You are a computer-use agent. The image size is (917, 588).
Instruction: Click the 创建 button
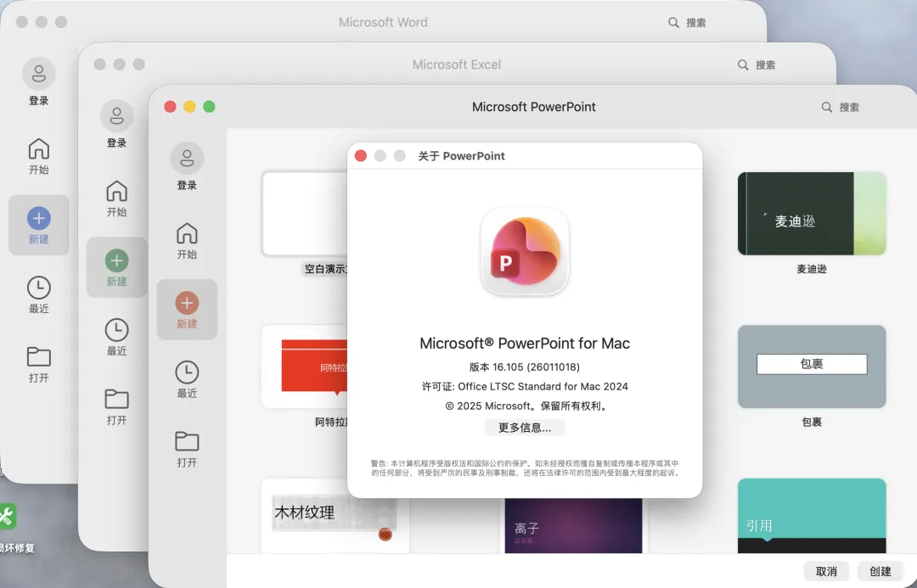coord(880,571)
